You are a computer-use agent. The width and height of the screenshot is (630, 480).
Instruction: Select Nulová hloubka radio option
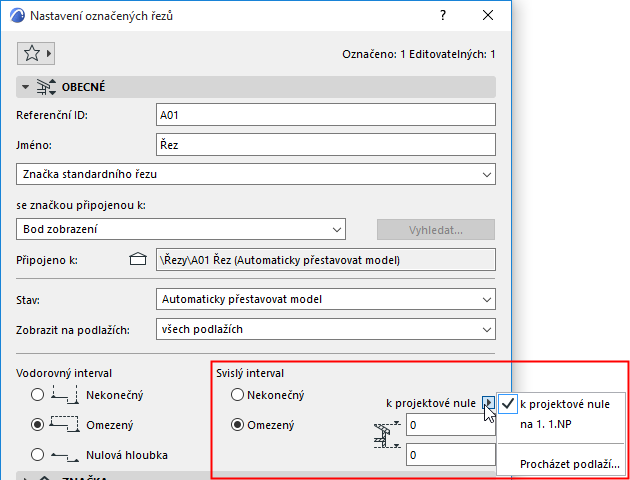click(x=37, y=455)
